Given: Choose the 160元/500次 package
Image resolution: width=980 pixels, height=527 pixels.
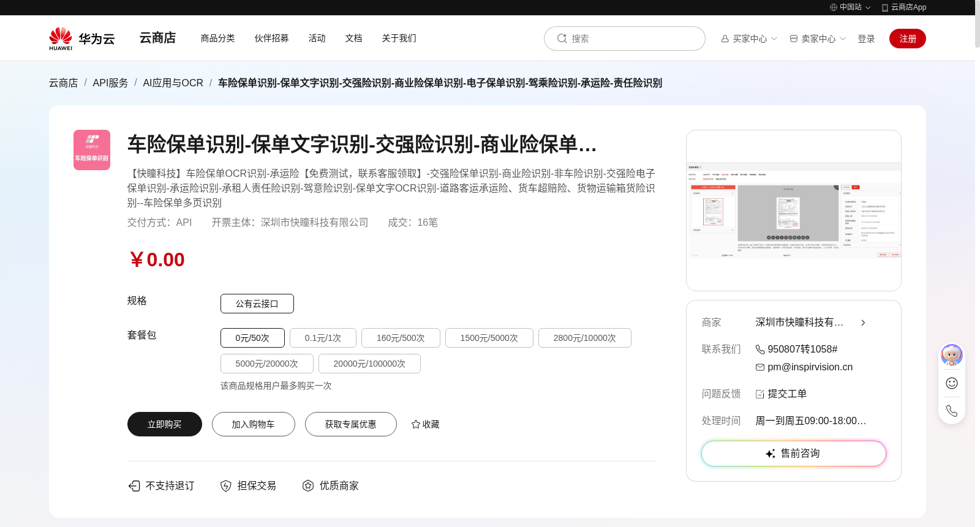Looking at the screenshot, I should [x=401, y=338].
